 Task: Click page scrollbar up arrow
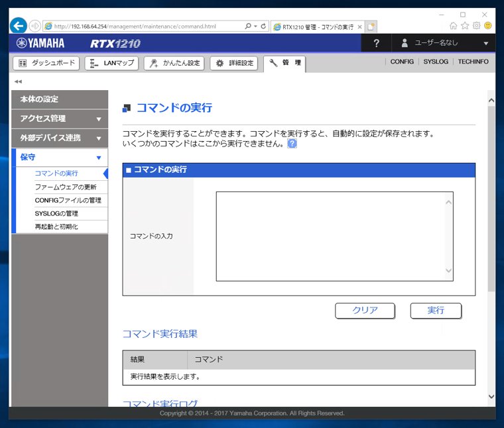pos(491,101)
